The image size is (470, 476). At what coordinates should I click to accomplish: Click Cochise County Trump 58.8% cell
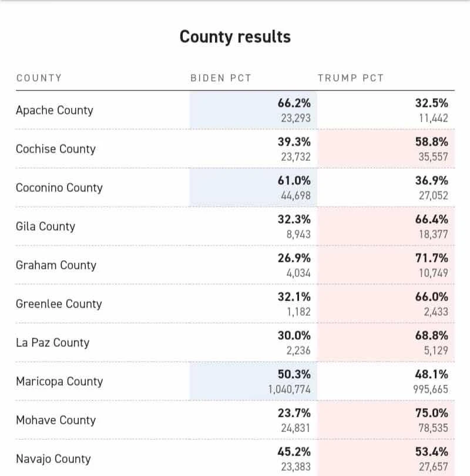coord(386,149)
